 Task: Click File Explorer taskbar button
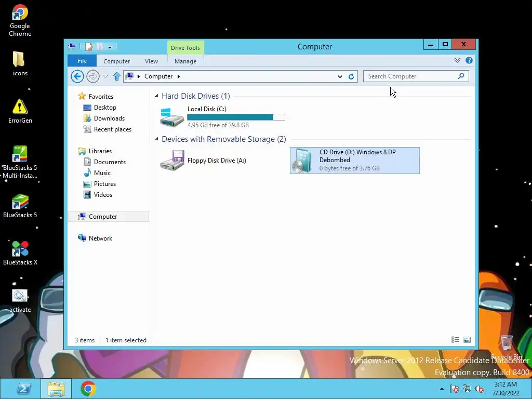tap(56, 389)
